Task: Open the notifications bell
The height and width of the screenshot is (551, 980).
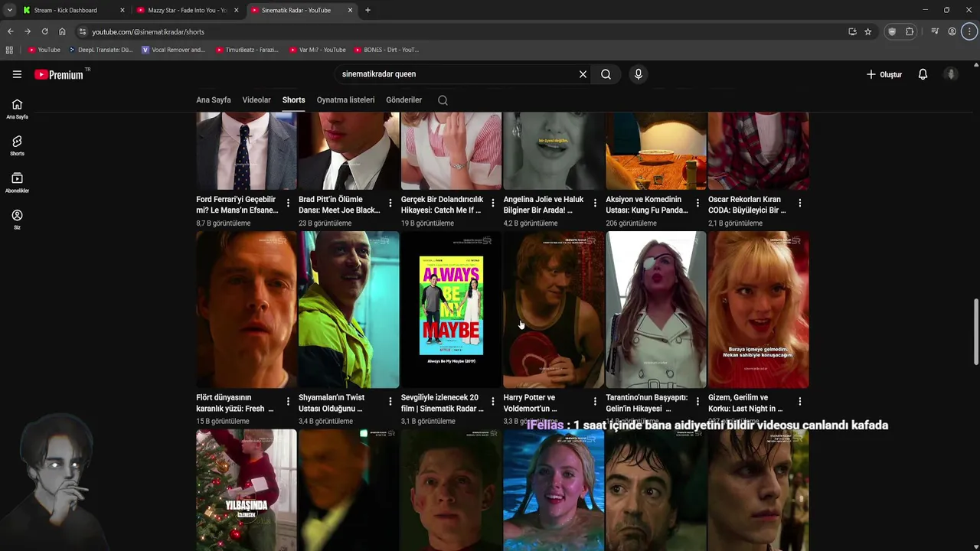Action: [923, 74]
